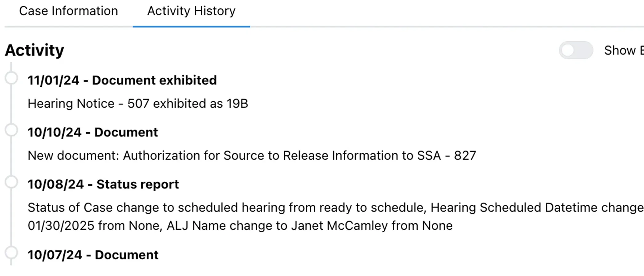Open the Authorization for Source to Release document
This screenshot has width=644, height=276.
[x=252, y=155]
